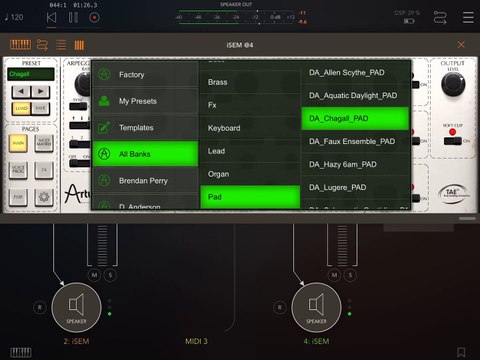Select previous preset arrow

(21, 91)
